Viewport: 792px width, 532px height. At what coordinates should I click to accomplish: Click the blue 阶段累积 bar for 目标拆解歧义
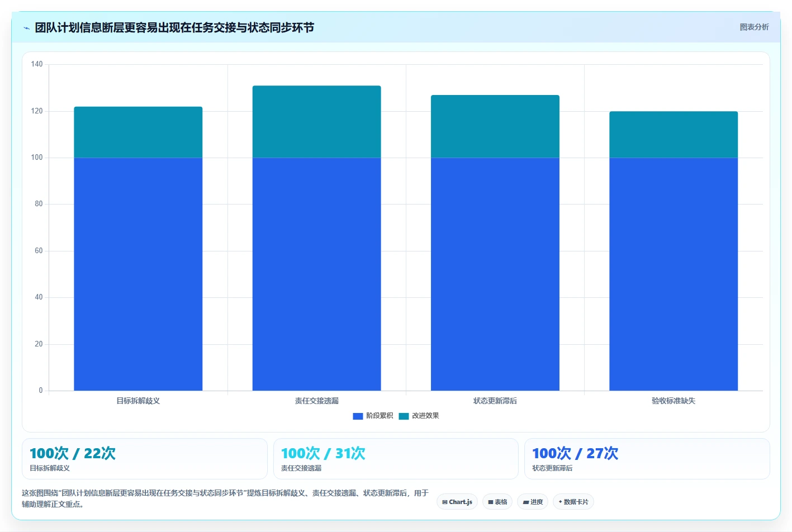click(x=138, y=274)
